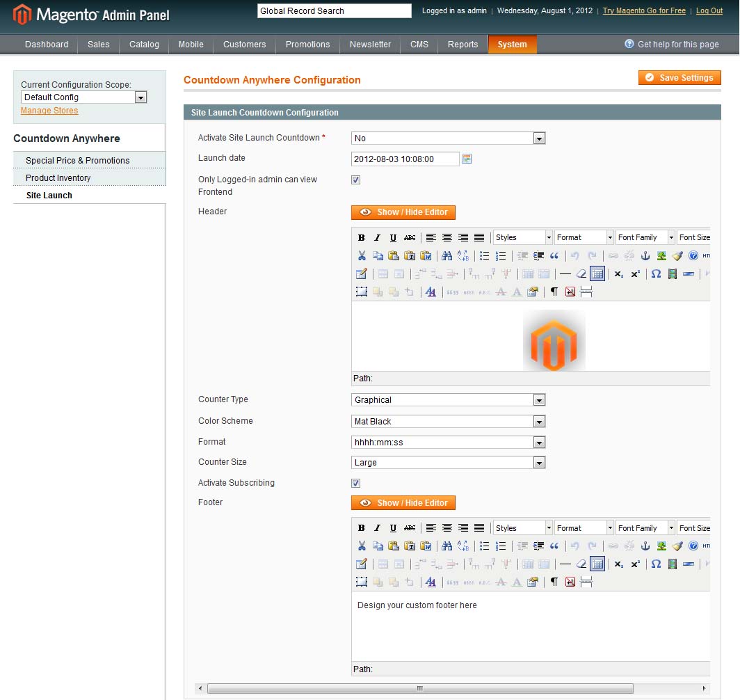The image size is (740, 700).
Task: Open Styles dropdown in the Header editor
Action: 522,237
